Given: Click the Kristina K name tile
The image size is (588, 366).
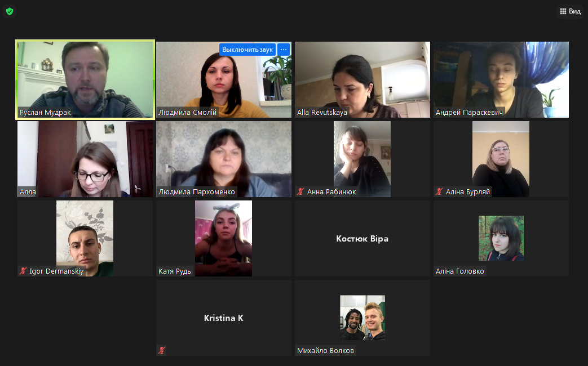Looking at the screenshot, I should coord(223,318).
